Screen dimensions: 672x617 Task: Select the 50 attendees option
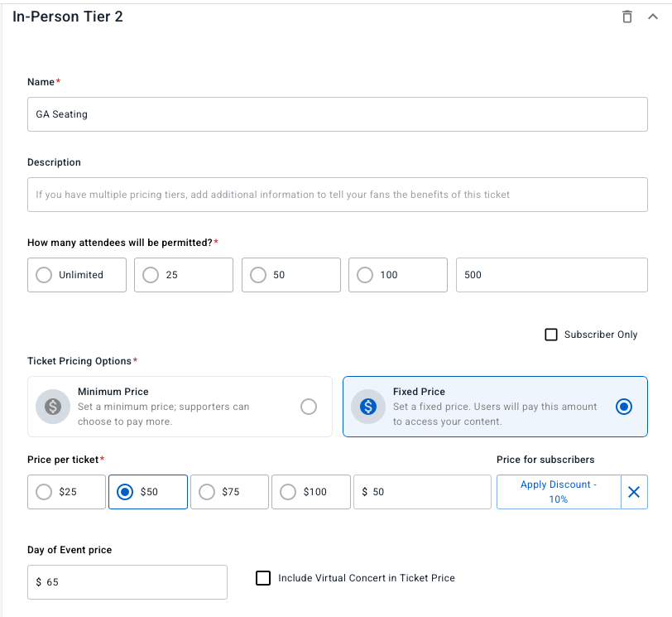(x=258, y=275)
